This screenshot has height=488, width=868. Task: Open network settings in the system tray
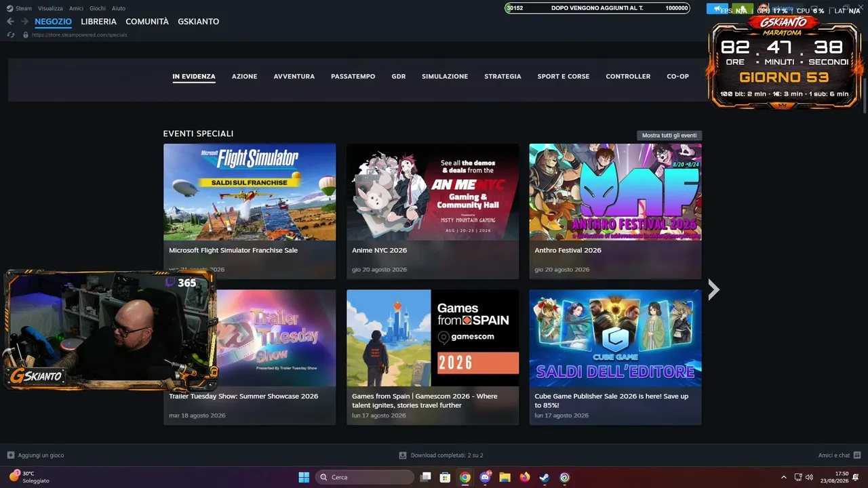tap(798, 477)
